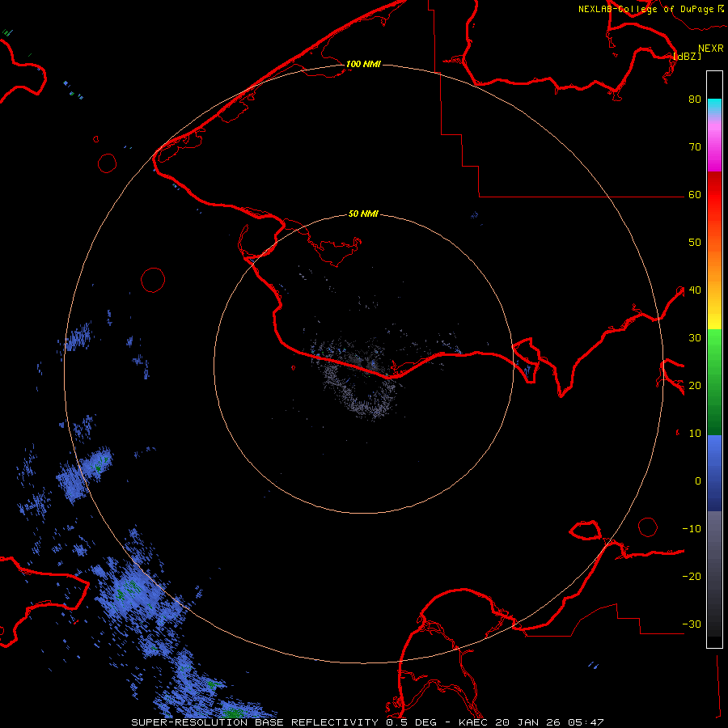Viewport: 728px width, 728px height.
Task: Click the 70 tick label on the scale
Action: point(695,147)
